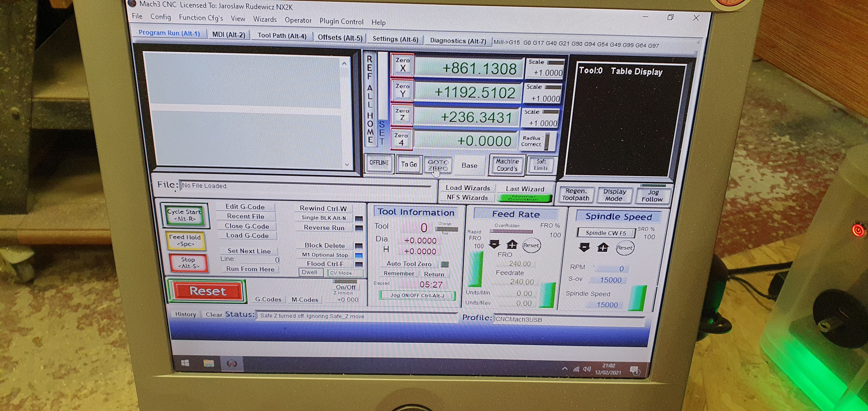Screen dimensions: 868x411
Task: Zero the 4th axis DRO
Action: pos(401,139)
